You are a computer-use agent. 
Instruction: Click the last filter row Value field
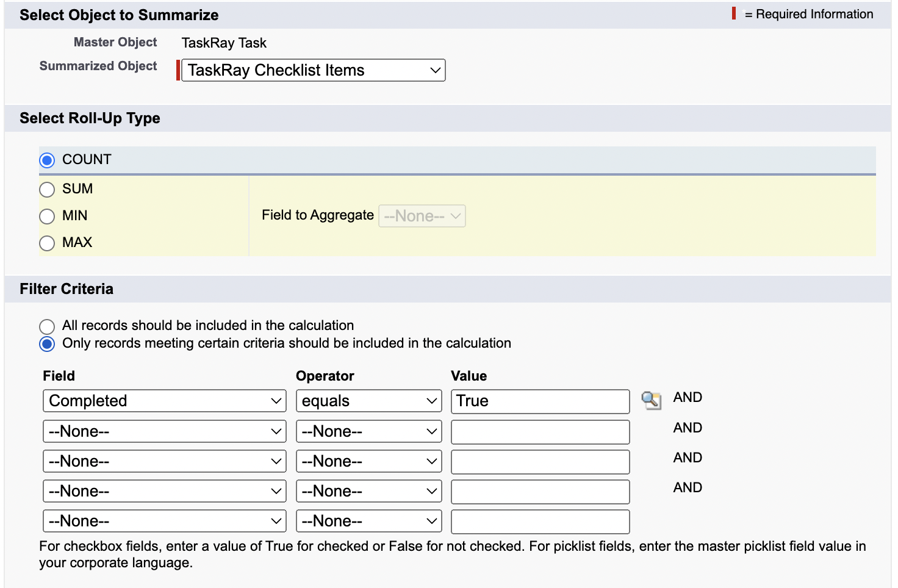tap(541, 522)
